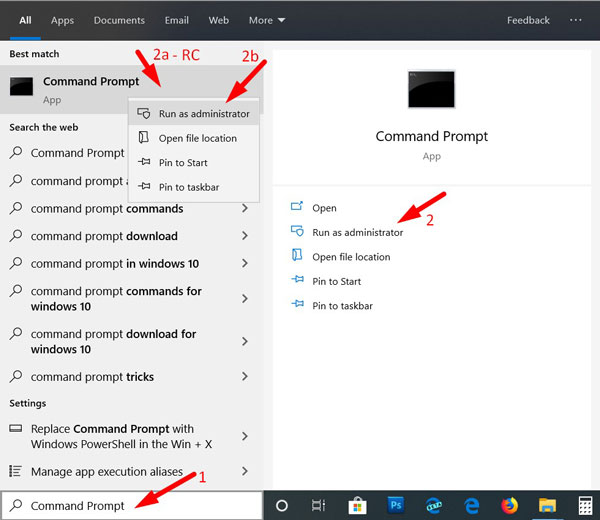This screenshot has height=520, width=600.
Task: Click search icon beside 'command prompt tricks'
Action: [16, 376]
